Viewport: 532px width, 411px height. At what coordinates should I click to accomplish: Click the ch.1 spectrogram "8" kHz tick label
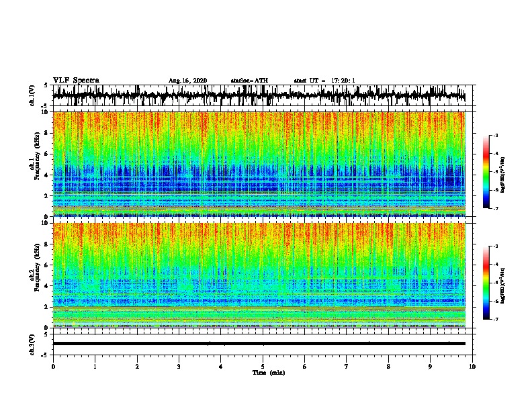pos(47,133)
